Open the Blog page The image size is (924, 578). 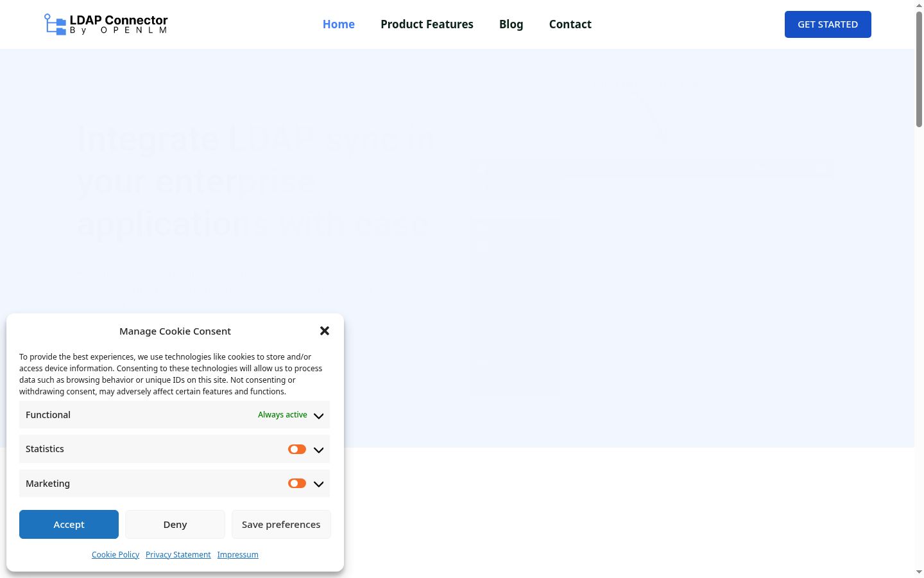tap(511, 24)
